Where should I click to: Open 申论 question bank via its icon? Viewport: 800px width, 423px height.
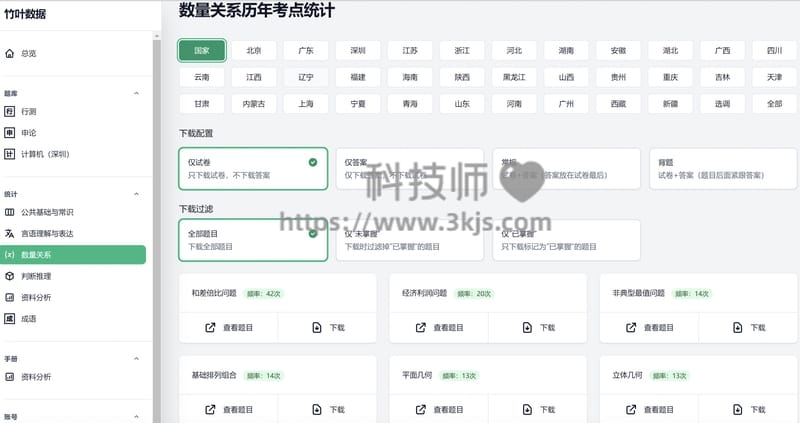coord(10,133)
